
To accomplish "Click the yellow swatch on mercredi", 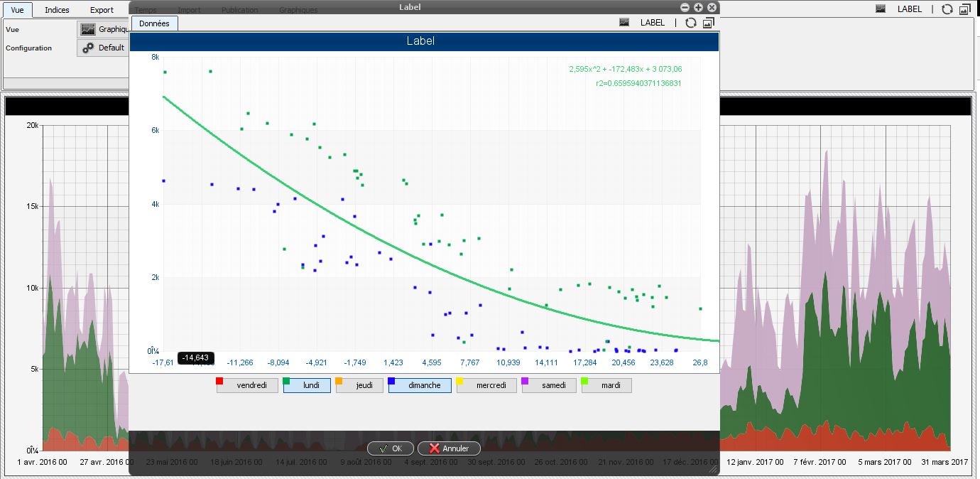I will pyautogui.click(x=460, y=382).
